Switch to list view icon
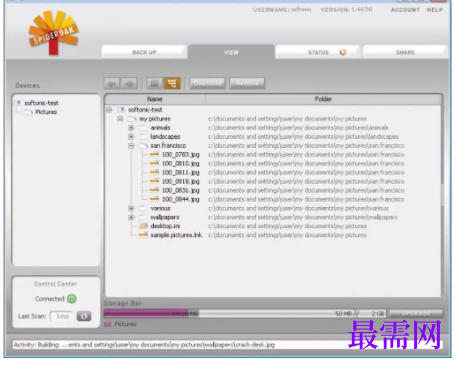The image size is (460, 366). [154, 83]
